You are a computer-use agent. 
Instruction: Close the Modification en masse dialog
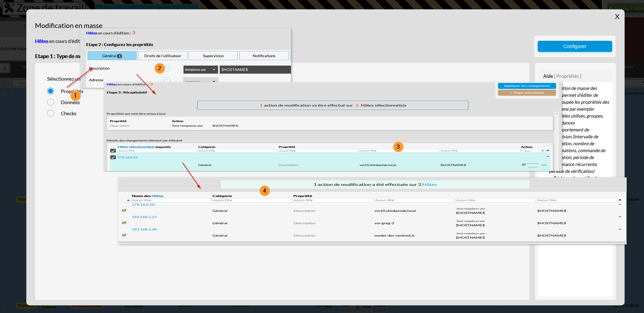617,17
